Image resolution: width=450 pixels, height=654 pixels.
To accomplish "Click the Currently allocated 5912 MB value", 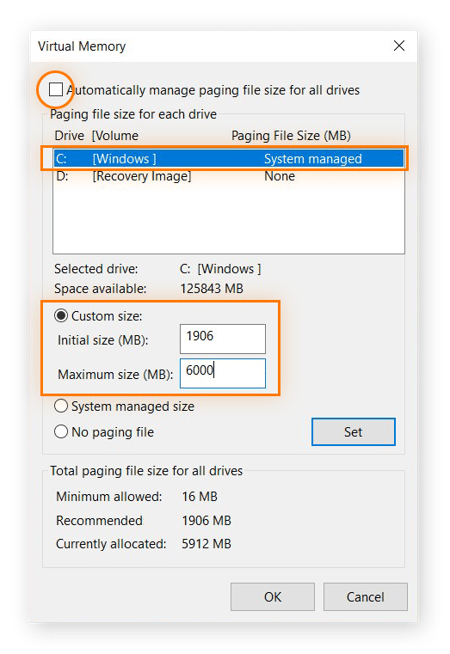I will click(206, 544).
